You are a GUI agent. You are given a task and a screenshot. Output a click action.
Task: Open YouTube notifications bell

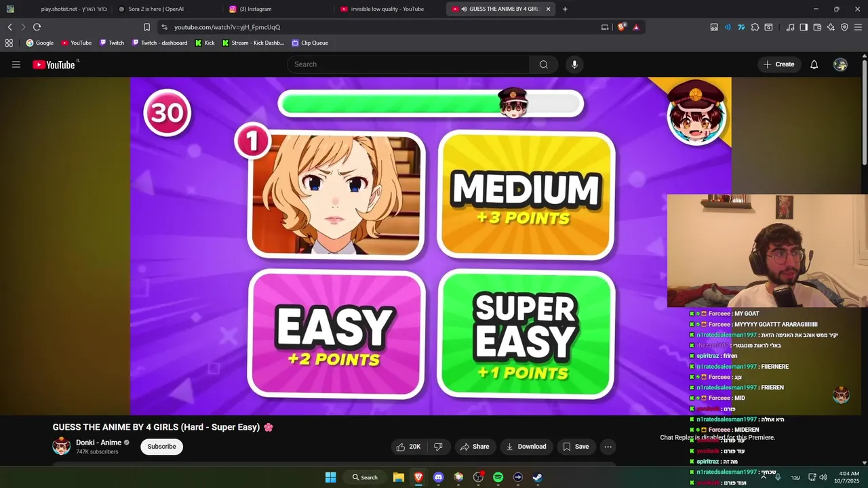coord(814,64)
